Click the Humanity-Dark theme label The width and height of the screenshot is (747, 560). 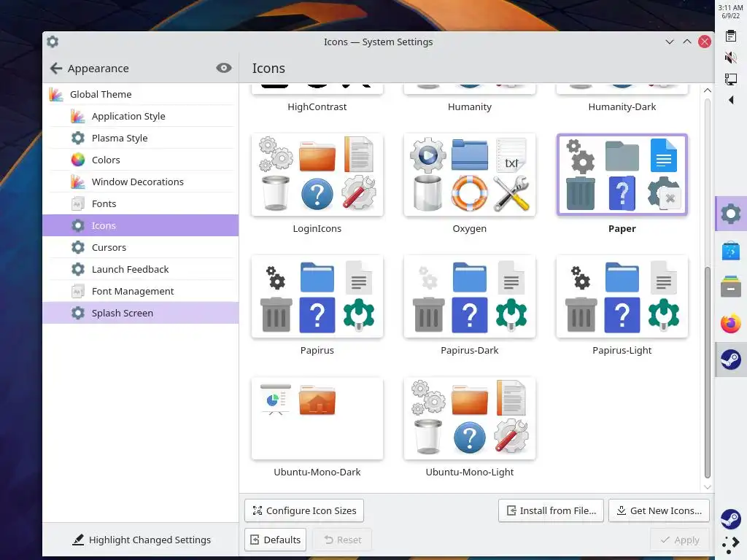pyautogui.click(x=622, y=106)
